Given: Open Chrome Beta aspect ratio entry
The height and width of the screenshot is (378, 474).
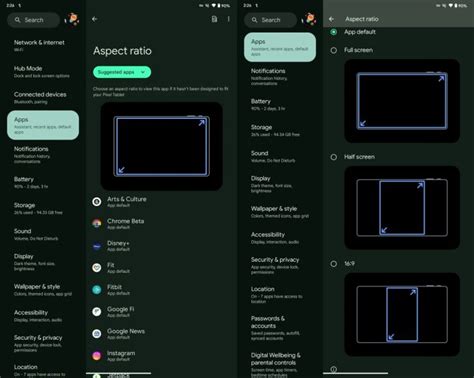Looking at the screenshot, I should coord(162,224).
